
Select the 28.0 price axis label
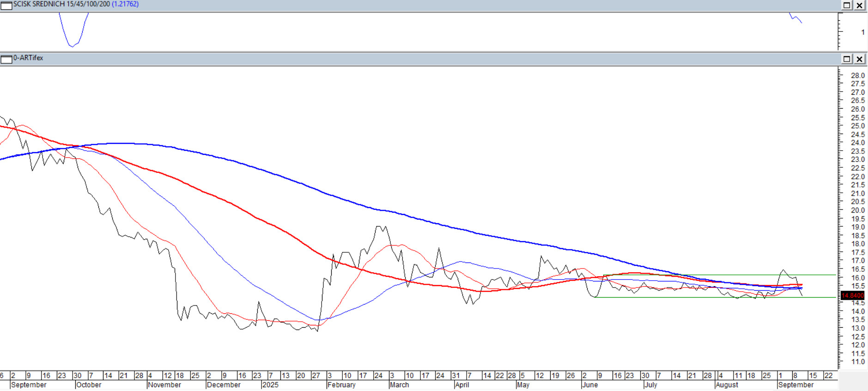(857, 76)
